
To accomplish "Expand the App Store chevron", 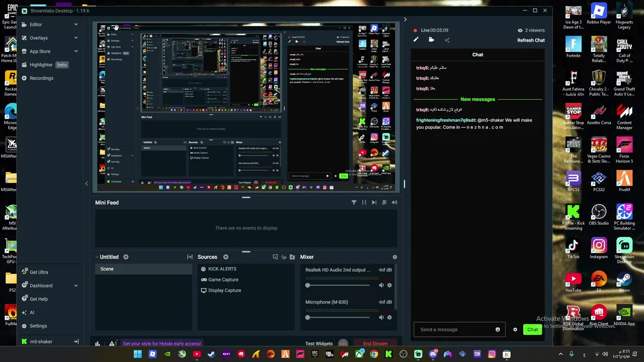I will pos(76,51).
